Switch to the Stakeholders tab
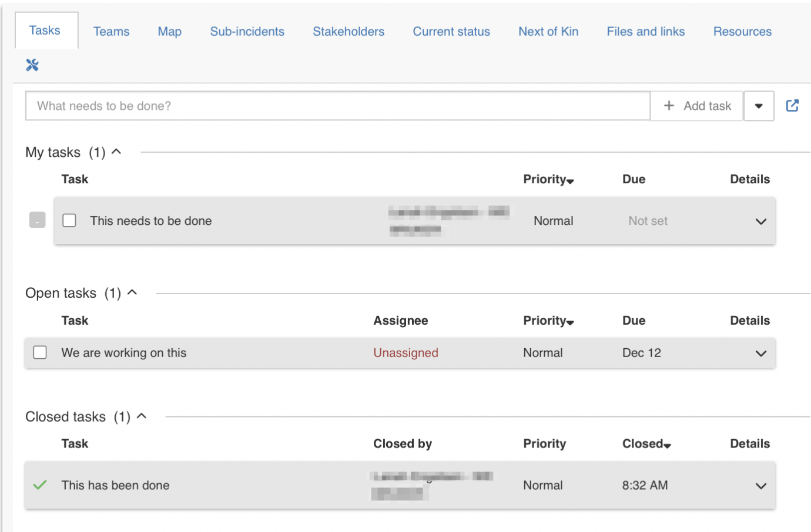The width and height of the screenshot is (811, 532). [x=348, y=32]
